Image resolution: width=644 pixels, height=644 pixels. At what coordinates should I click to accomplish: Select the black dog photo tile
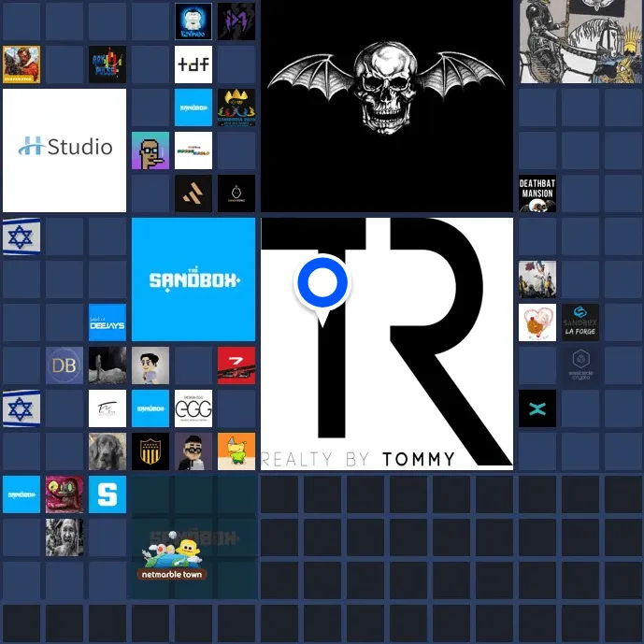(107, 451)
